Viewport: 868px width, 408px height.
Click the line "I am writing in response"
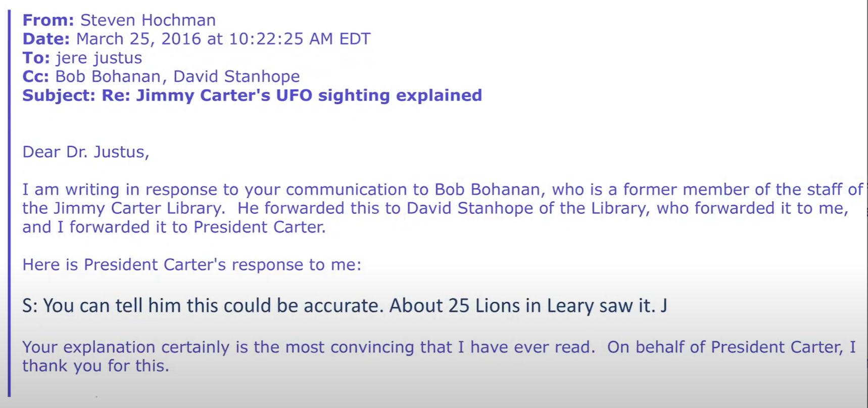click(x=443, y=190)
